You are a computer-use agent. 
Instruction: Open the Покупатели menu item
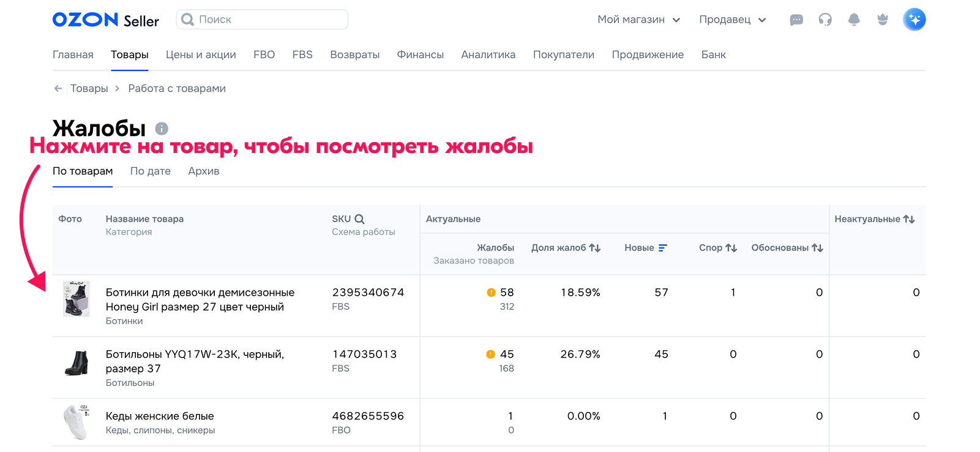click(564, 55)
